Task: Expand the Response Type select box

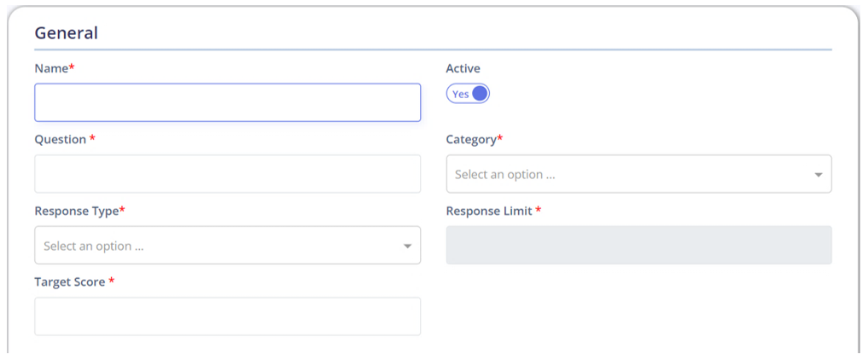Action: coord(228,245)
